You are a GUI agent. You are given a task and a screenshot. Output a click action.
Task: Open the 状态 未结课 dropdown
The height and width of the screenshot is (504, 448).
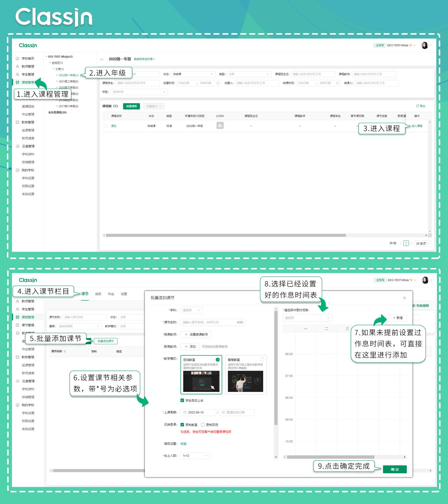(x=193, y=74)
